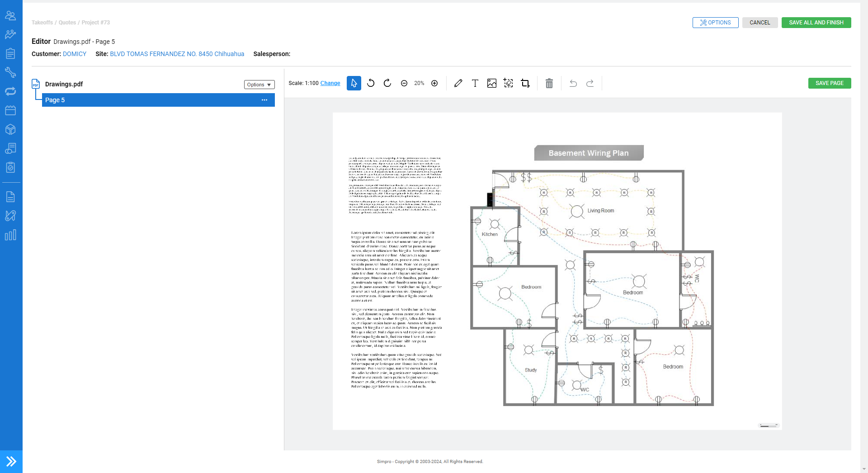The height and width of the screenshot is (473, 868).
Task: Go to Quotes in the breadcrumb
Action: coord(67,23)
